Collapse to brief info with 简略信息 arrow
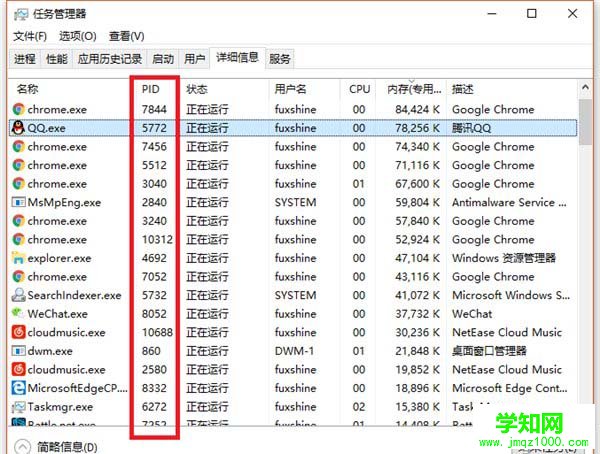 click(22, 447)
